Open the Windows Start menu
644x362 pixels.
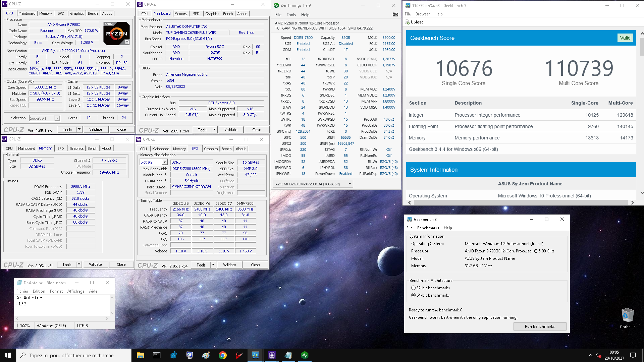pos(8,355)
